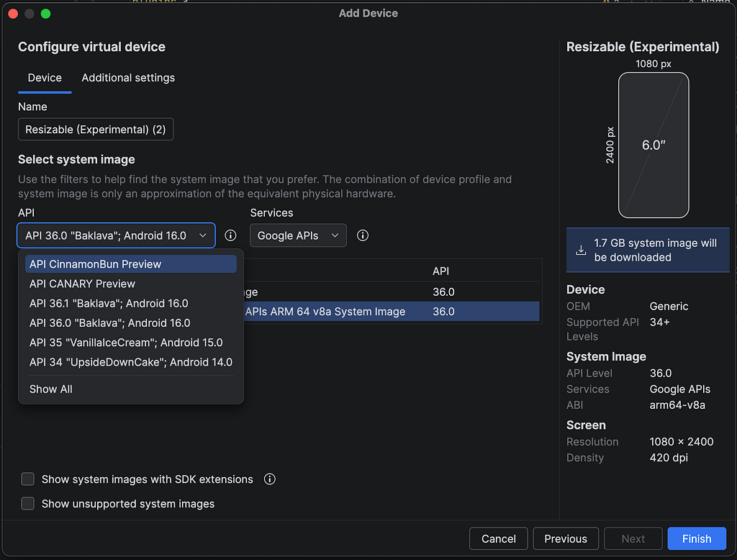Choose API 36.1 "Baklava" Android 16.0
Viewport: 737px width, 560px height.
click(x=131, y=303)
